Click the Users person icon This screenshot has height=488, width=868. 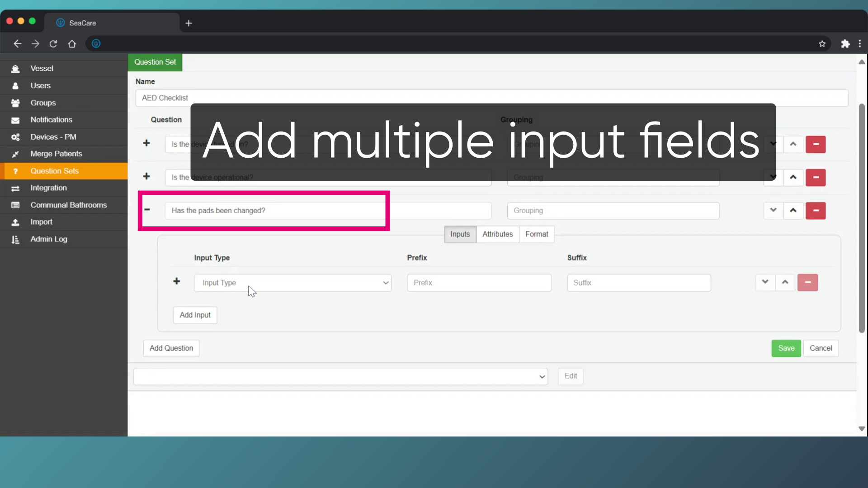click(15, 86)
